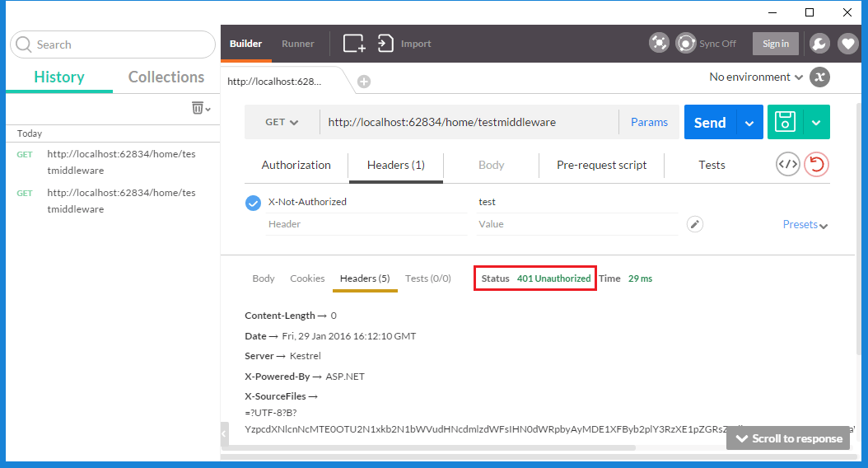The image size is (868, 468).
Task: Open the environment quick look x icon
Action: pos(819,77)
